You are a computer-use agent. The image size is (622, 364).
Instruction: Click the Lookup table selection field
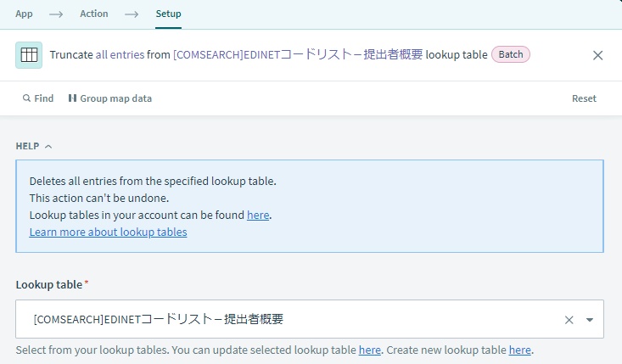click(x=289, y=320)
